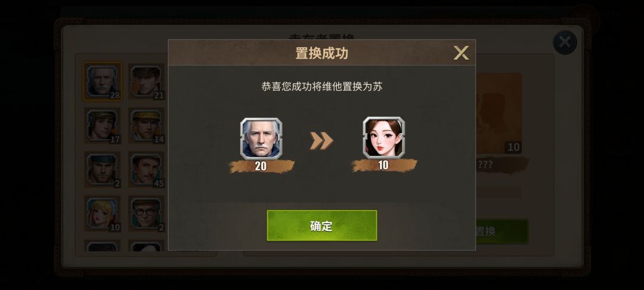The width and height of the screenshot is (644, 290).
Task: Click the orange unknown ??? hero card
Action: point(499,114)
